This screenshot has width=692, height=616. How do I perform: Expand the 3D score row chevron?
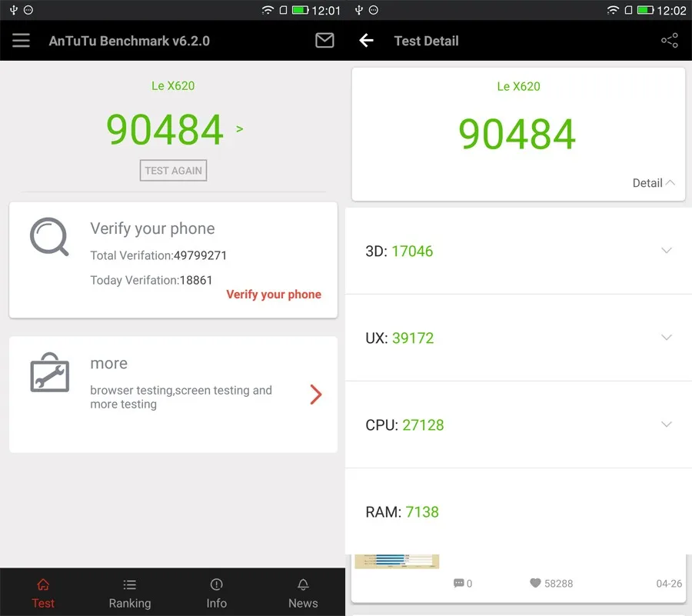(x=667, y=251)
